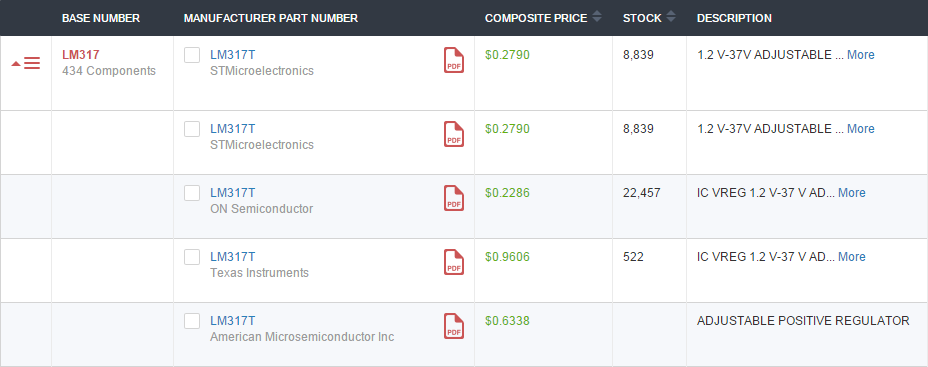The height and width of the screenshot is (367, 928).
Task: Open the American Microsemiconductor LM317T part link
Action: [233, 321]
